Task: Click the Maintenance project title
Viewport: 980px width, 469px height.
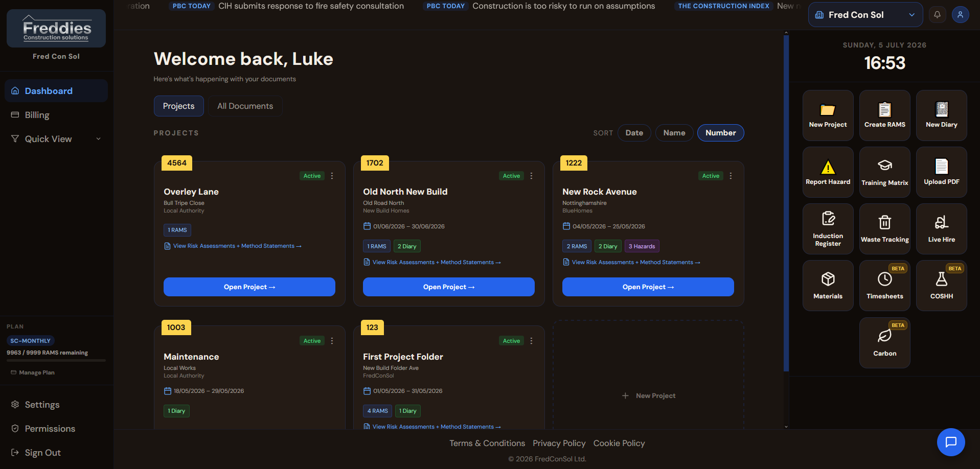Action: point(191,357)
